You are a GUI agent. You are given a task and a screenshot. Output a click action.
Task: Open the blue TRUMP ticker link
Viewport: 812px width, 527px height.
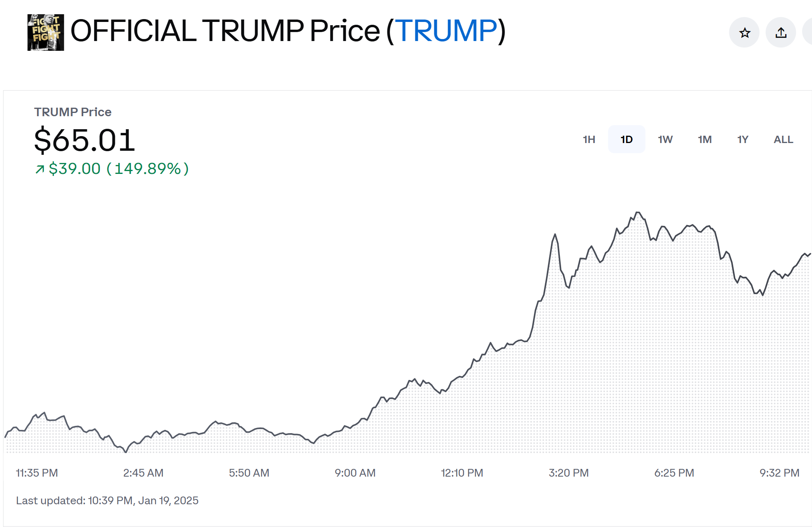(x=446, y=31)
